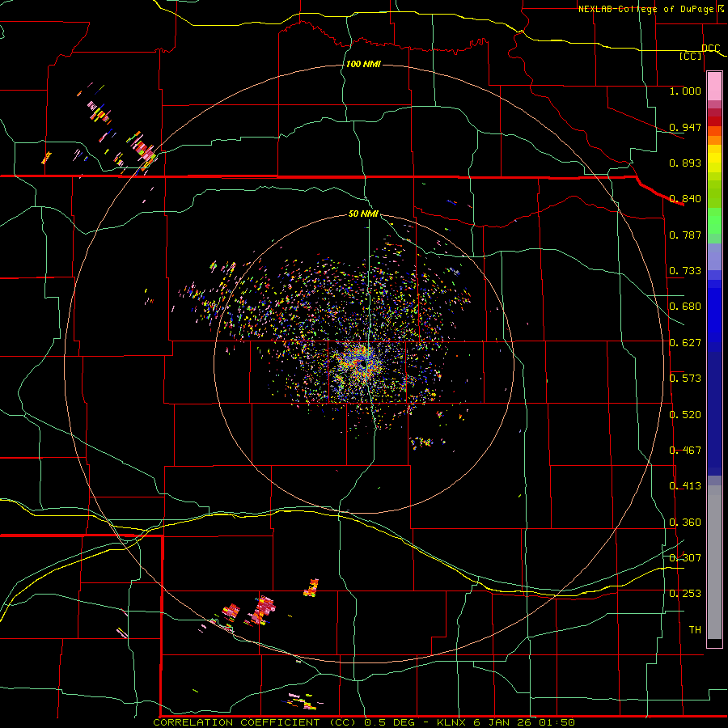The height and width of the screenshot is (728, 728).
Task: Click the DCC product label
Action: coord(711,48)
